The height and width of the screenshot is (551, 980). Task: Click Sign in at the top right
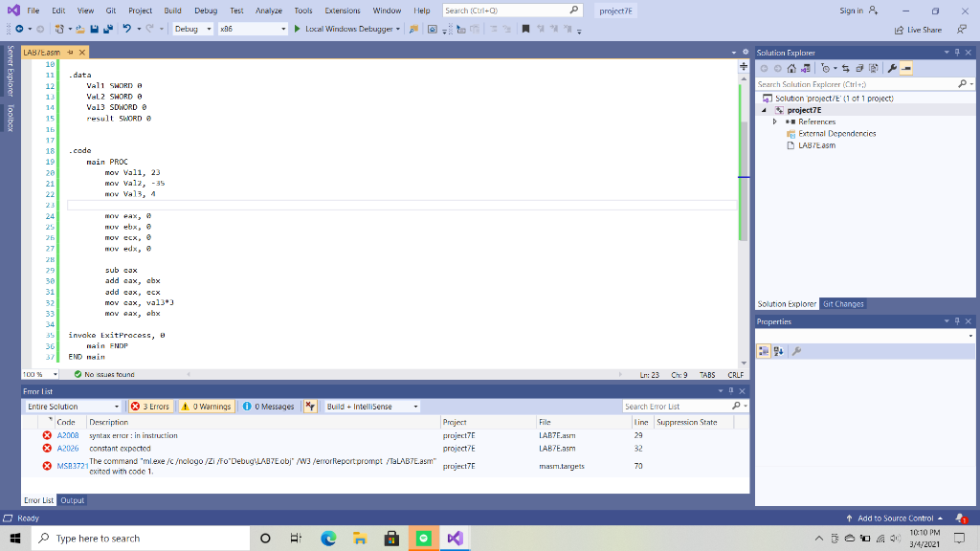[x=858, y=11]
